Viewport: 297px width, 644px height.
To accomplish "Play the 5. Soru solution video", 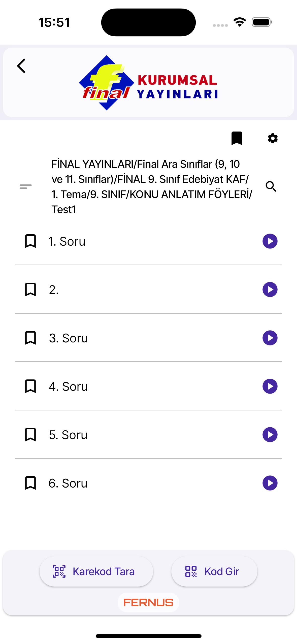I will coord(270,435).
